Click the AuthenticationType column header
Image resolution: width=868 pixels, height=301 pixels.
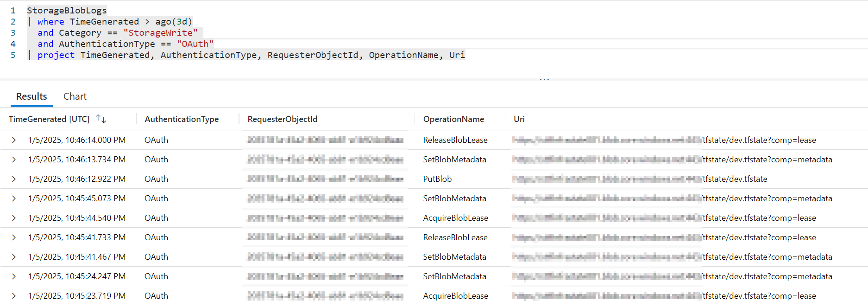click(182, 119)
